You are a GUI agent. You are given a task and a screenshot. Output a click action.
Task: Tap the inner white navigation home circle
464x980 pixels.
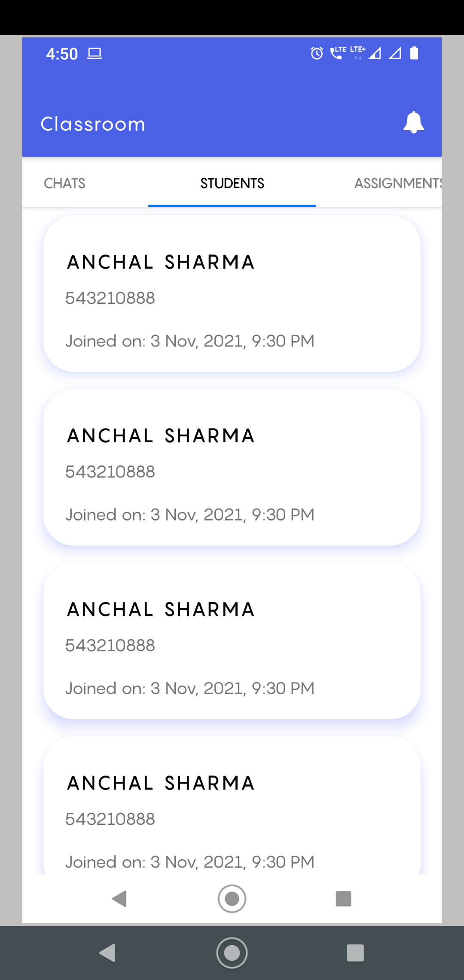(232, 898)
